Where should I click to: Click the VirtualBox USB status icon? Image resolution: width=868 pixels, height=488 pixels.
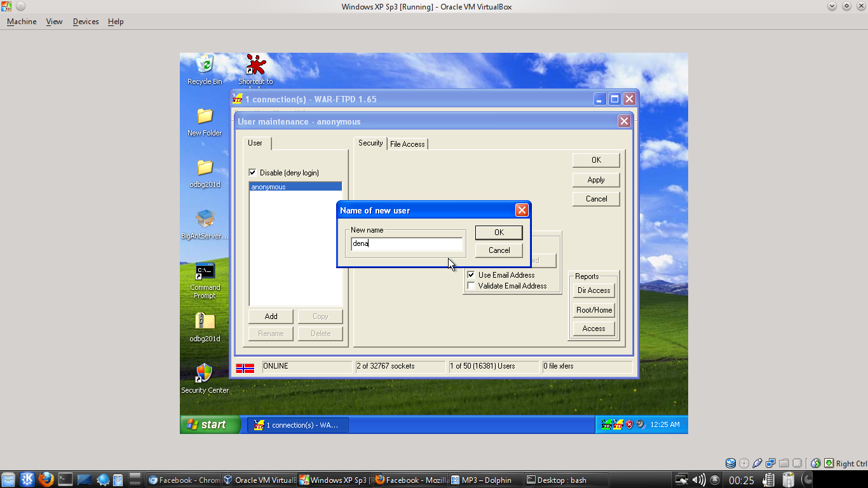tap(757, 463)
